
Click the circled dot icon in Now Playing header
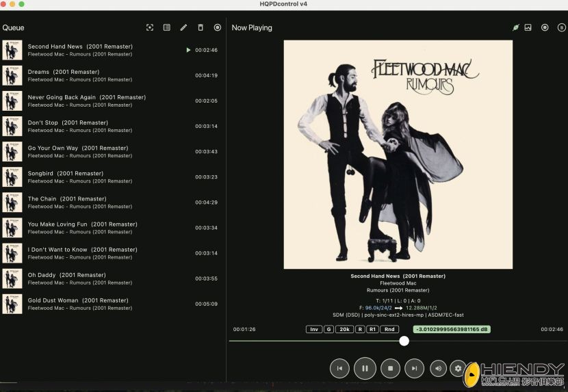(545, 27)
